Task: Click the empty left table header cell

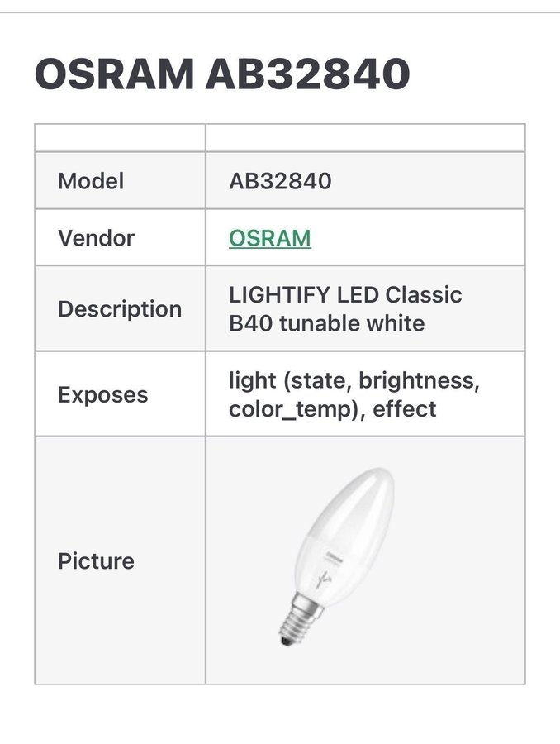Action: (120, 137)
